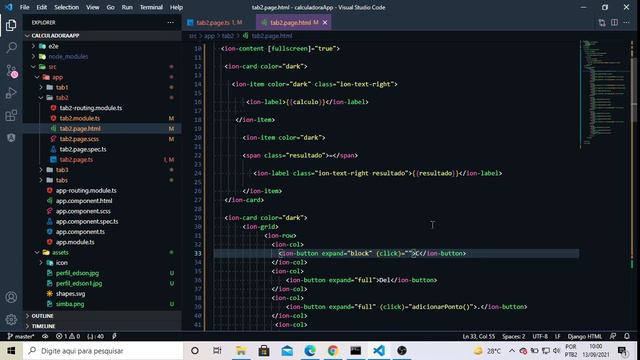The width and height of the screenshot is (640, 360).
Task: Open the Help menu
Action: 176,7
